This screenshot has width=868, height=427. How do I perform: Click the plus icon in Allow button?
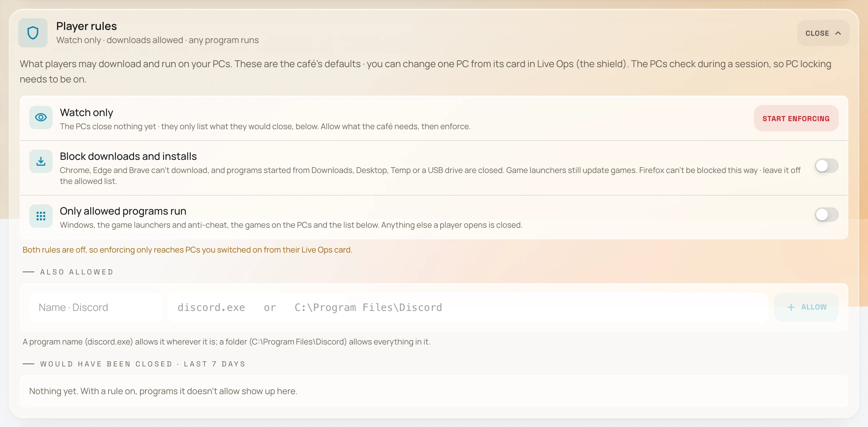791,307
